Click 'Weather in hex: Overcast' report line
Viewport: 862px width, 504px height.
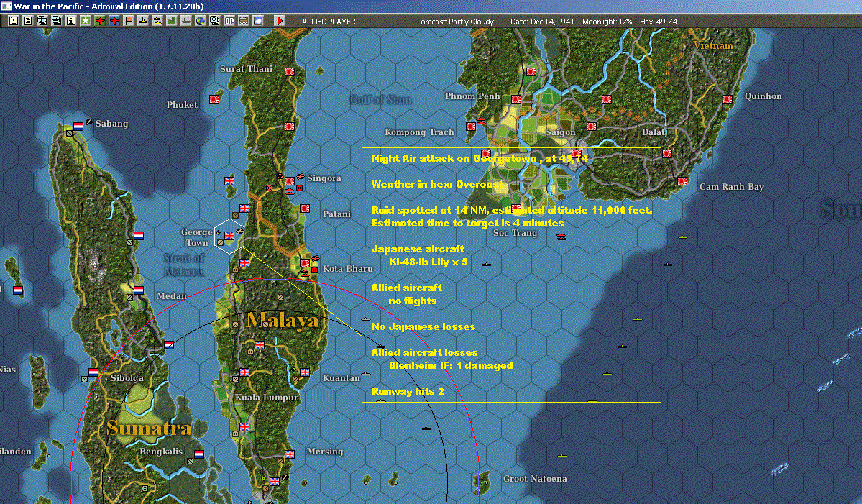[x=437, y=184]
